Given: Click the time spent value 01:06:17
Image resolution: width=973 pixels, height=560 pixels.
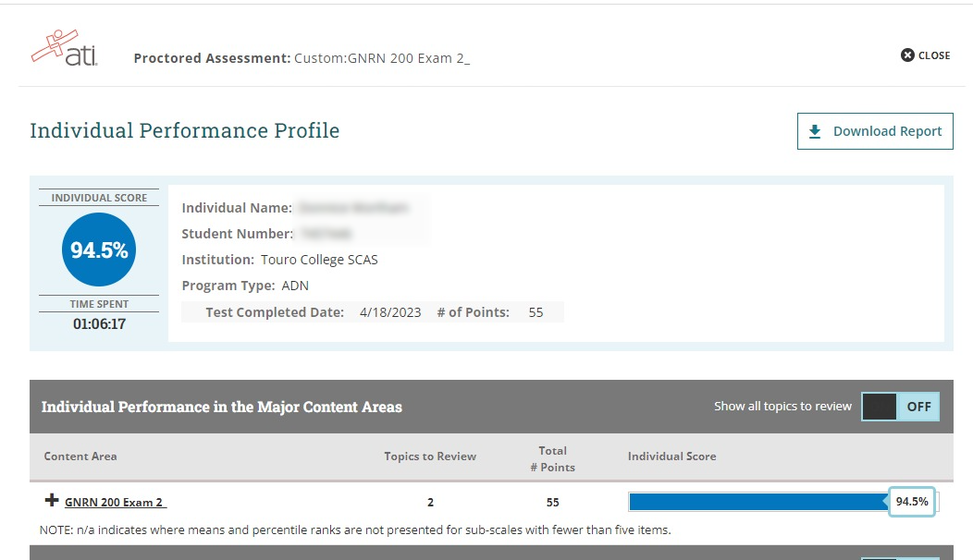Looking at the screenshot, I should [99, 324].
